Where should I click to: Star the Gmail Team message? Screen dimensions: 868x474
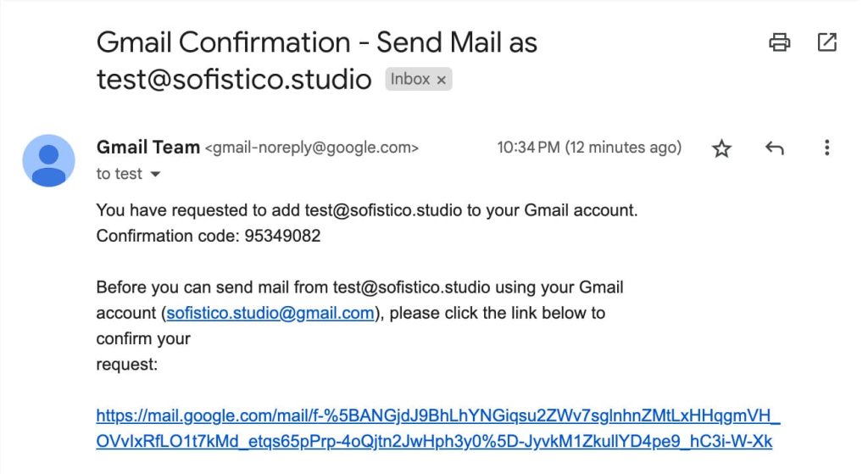click(x=721, y=149)
